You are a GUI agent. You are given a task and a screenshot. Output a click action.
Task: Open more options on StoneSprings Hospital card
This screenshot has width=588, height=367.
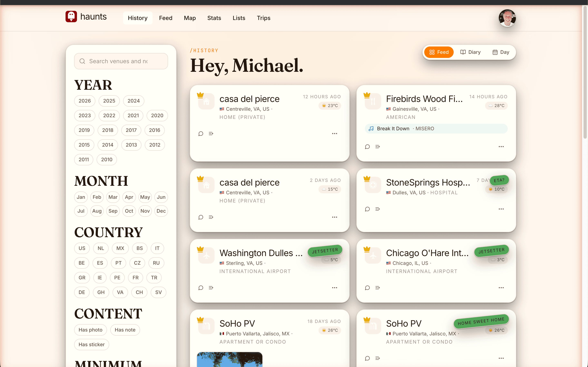point(501,209)
